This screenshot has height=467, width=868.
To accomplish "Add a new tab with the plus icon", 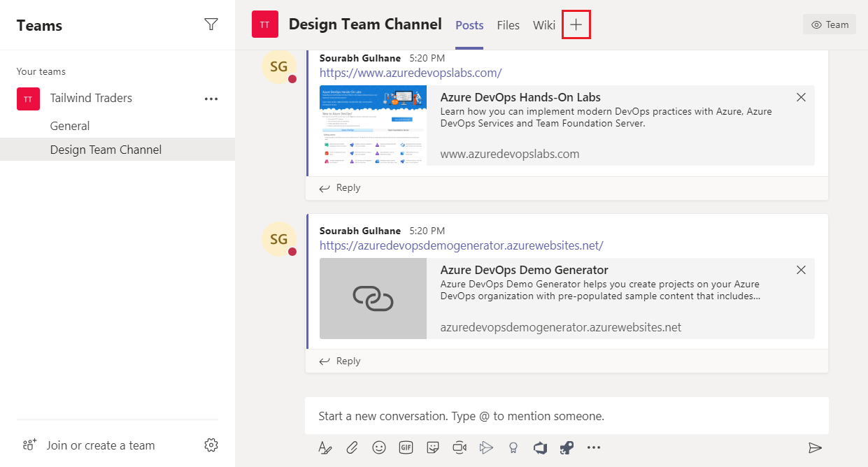I will click(576, 24).
